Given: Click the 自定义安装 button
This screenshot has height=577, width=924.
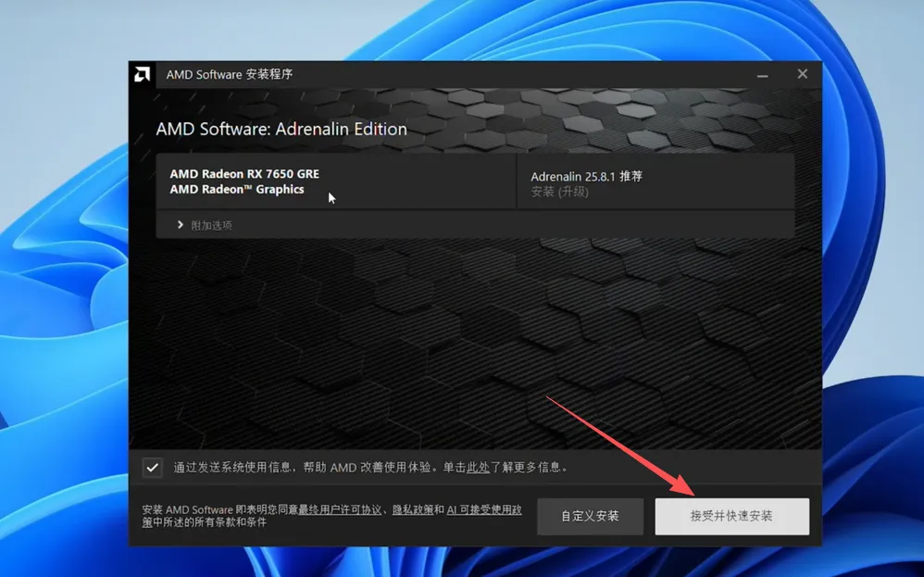Looking at the screenshot, I should pyautogui.click(x=590, y=516).
